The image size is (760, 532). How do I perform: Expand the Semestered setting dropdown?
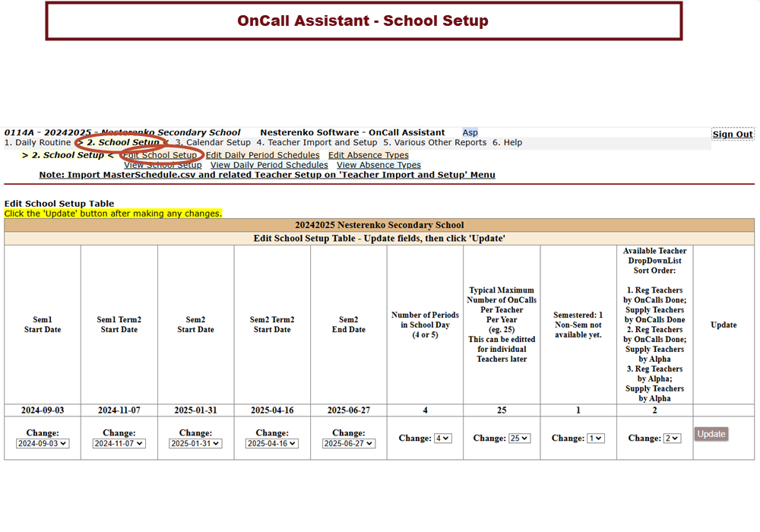click(x=595, y=439)
